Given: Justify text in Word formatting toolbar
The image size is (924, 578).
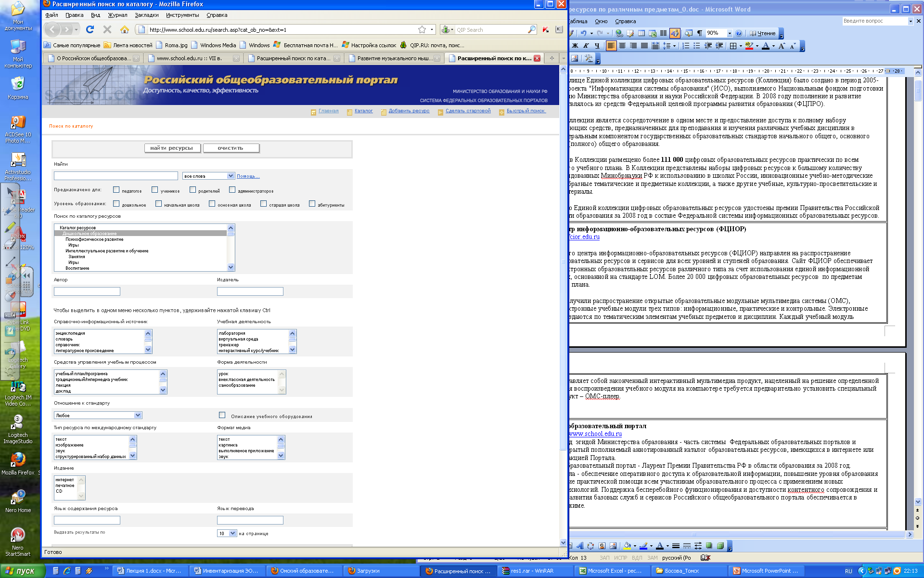Looking at the screenshot, I should pyautogui.click(x=644, y=46).
